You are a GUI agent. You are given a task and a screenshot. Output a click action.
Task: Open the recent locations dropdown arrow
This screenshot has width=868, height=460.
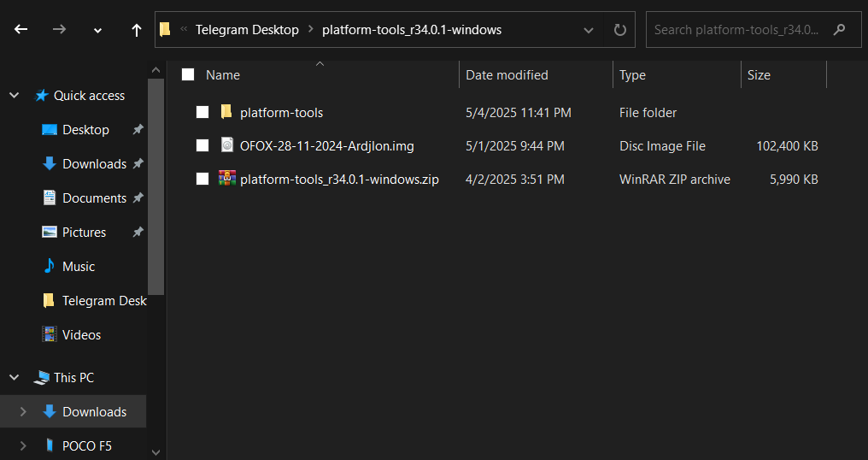97,30
